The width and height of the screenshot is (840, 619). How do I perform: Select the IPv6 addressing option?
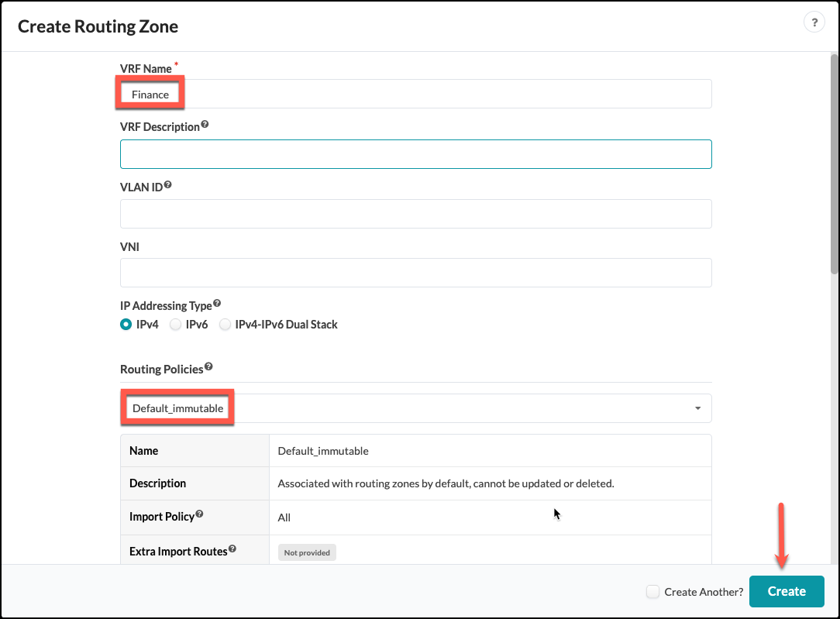tap(175, 325)
